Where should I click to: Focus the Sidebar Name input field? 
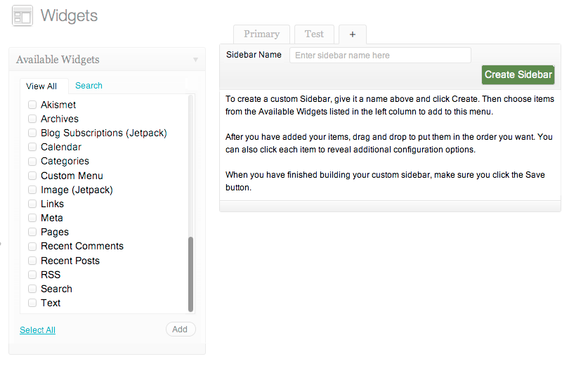pos(380,55)
